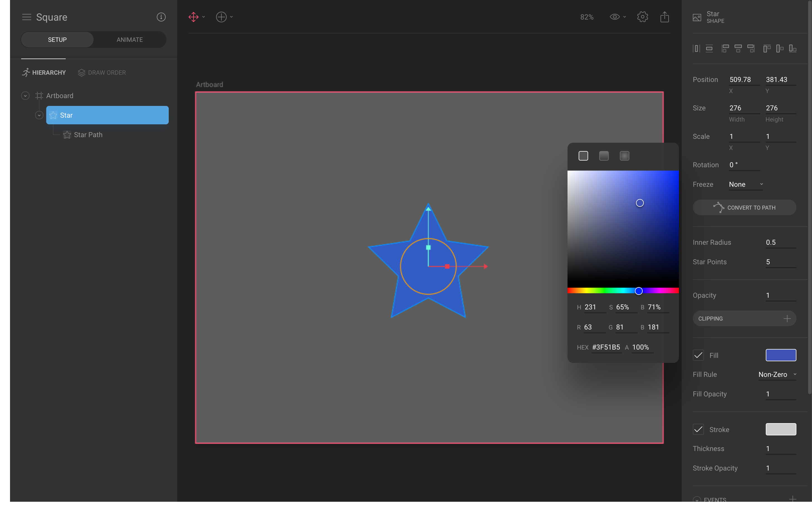This screenshot has height=514, width=812.
Task: Open the editor settings gear icon
Action: (x=642, y=17)
